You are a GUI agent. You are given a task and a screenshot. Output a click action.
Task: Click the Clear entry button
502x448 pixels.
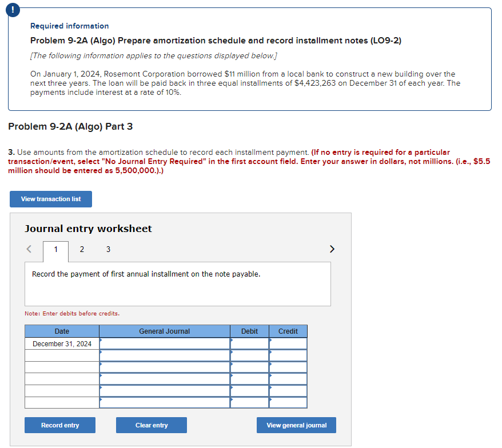click(151, 425)
